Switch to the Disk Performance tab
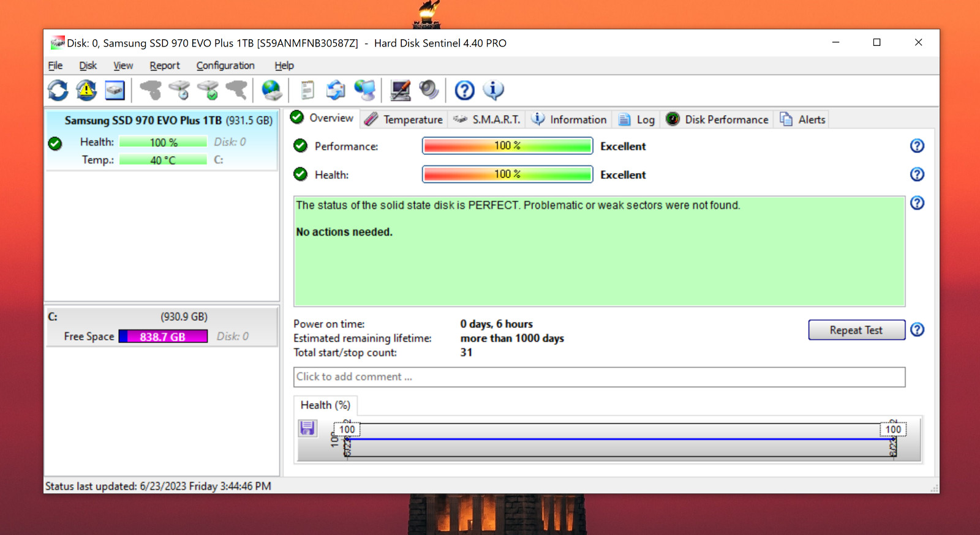 717,119
